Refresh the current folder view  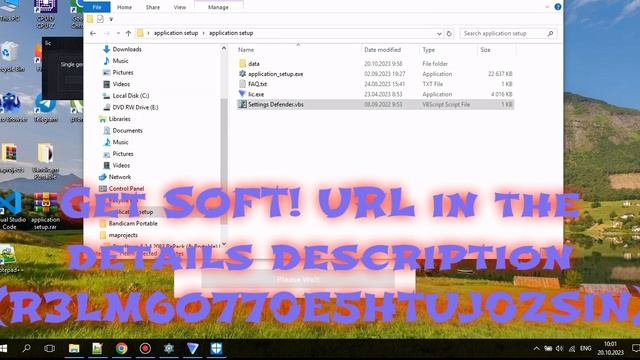449,33
